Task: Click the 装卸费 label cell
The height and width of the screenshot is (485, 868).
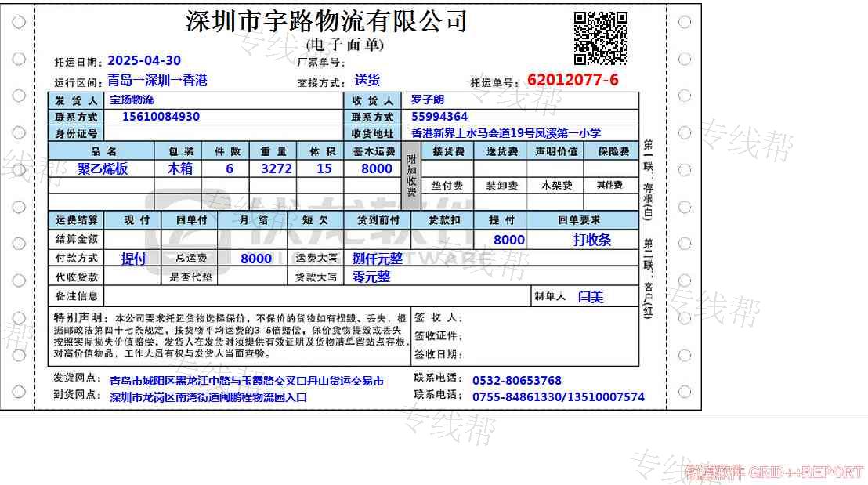Action: pos(501,186)
